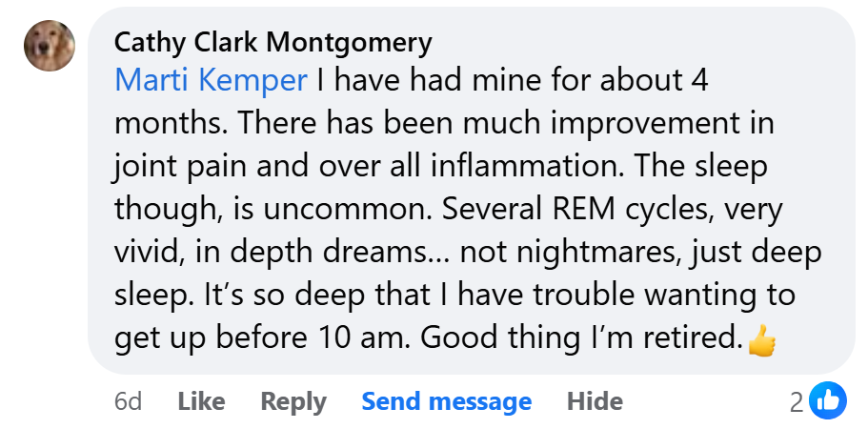
Task: Click Send message under the comment
Action: (446, 402)
